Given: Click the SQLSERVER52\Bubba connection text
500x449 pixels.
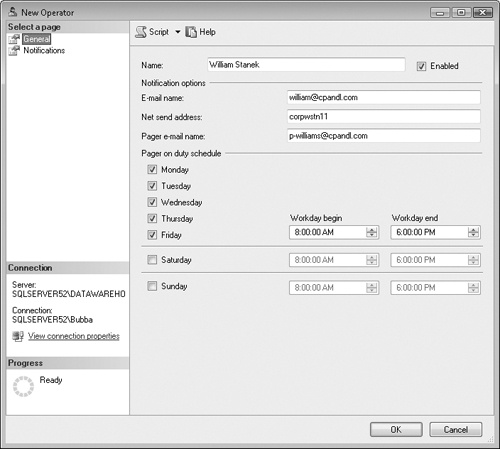Looking at the screenshot, I should [52, 320].
